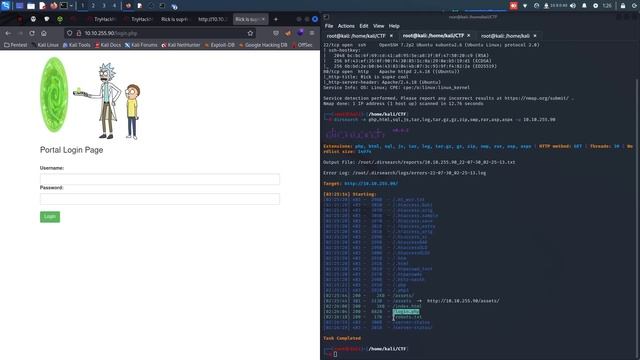Open a new browser tab
This screenshot has height=360, width=640.
[276, 19]
